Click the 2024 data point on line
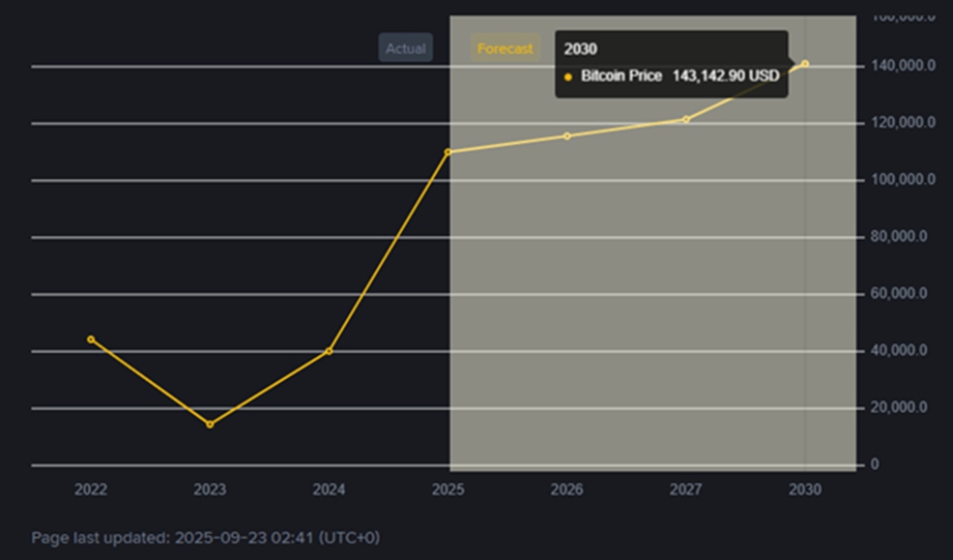953x560 pixels. point(329,350)
